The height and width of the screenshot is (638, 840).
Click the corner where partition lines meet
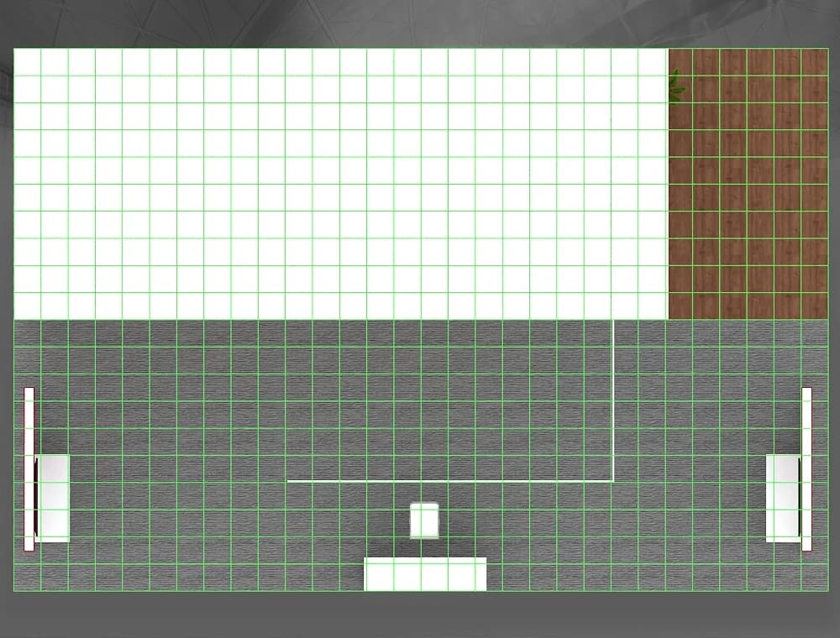tap(613, 481)
